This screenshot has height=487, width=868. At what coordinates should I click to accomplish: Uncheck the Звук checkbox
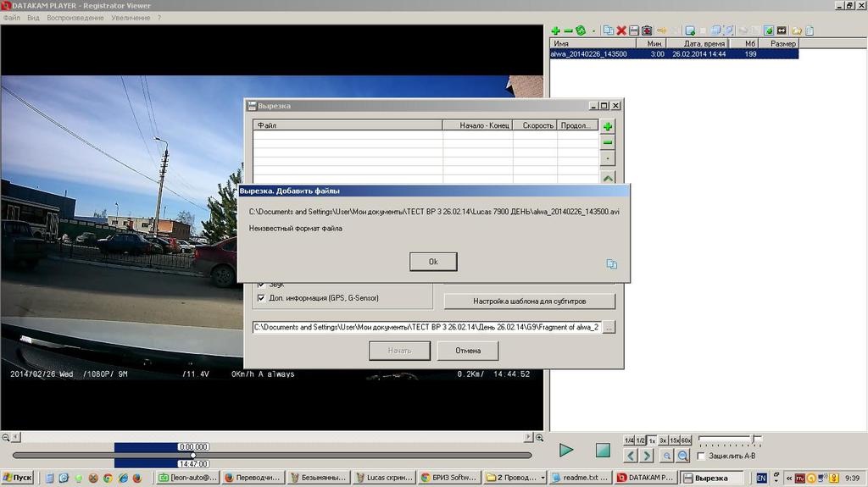pos(261,285)
